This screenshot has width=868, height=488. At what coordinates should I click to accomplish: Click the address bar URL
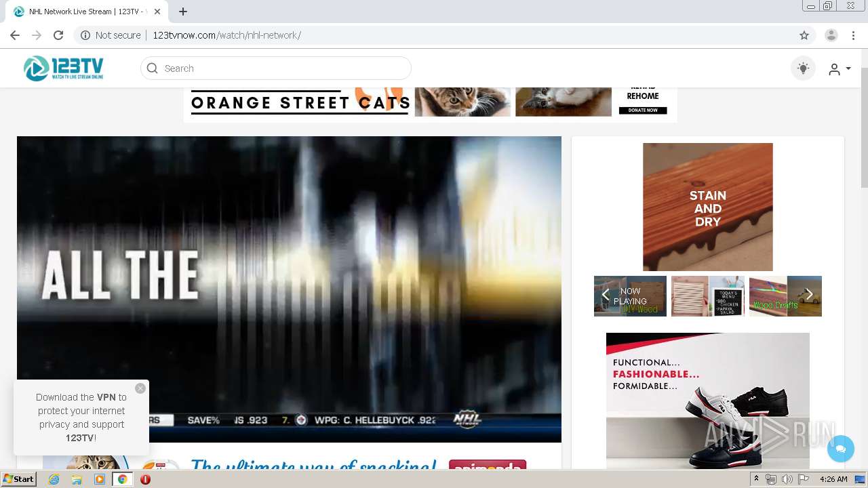click(226, 35)
